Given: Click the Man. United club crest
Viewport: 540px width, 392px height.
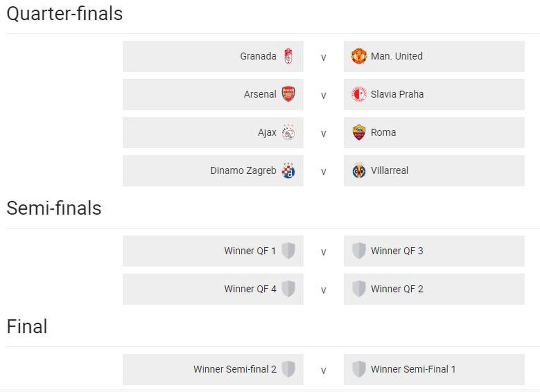Looking at the screenshot, I should coord(359,56).
